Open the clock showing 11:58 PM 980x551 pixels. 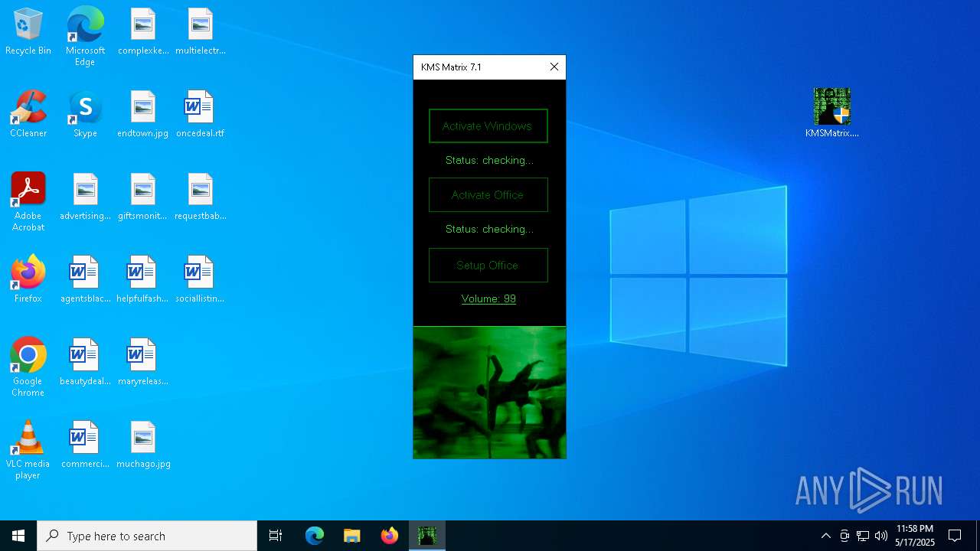[x=915, y=536]
